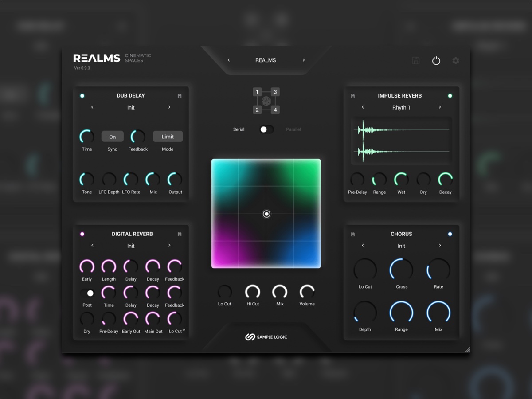Image resolution: width=532 pixels, height=399 pixels.
Task: Click the Impulse Reverb Decay knob
Action: 445,180
